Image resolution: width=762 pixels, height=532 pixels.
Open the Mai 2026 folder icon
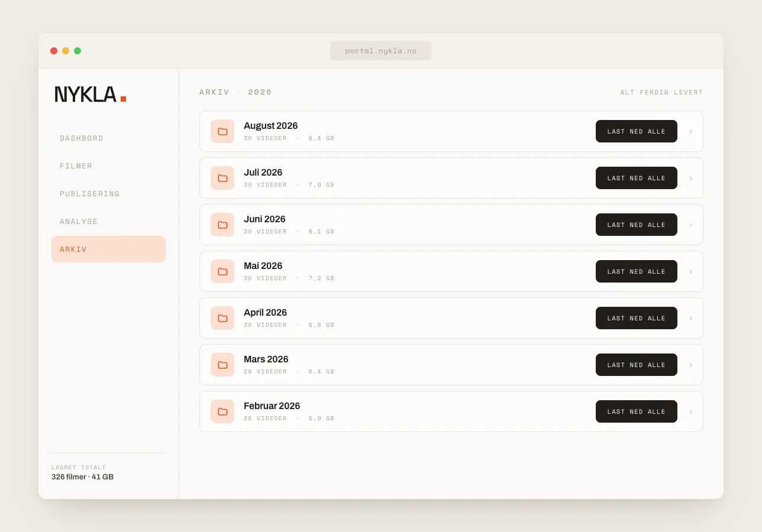222,271
